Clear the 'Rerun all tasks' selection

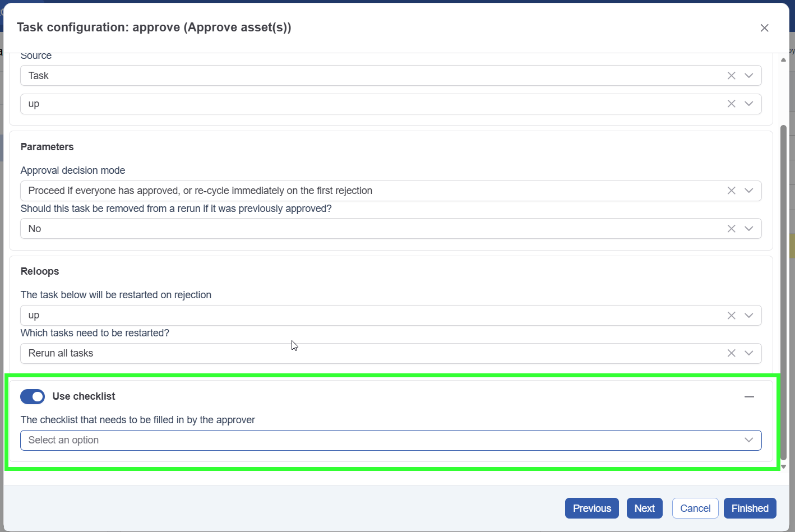pyautogui.click(x=731, y=353)
